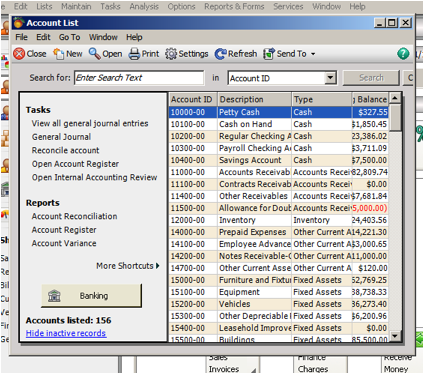Open Maintain main menu
This screenshot has height=374, width=424.
[x=76, y=6]
